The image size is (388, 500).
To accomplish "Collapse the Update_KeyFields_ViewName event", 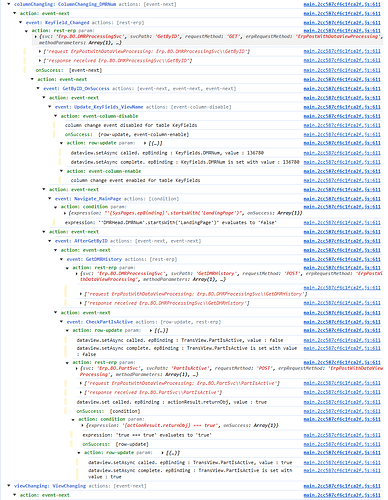I will pyautogui.click(x=50, y=107).
